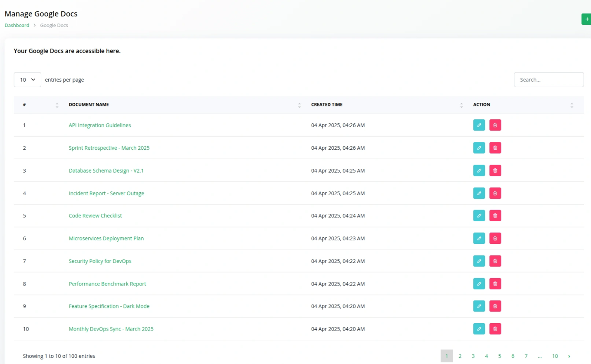591x364 pixels.
Task: Go to pagination page 4
Action: click(486, 356)
